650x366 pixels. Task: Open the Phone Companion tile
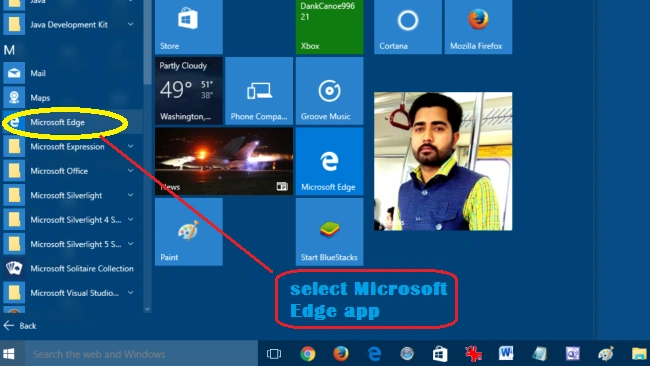click(259, 91)
